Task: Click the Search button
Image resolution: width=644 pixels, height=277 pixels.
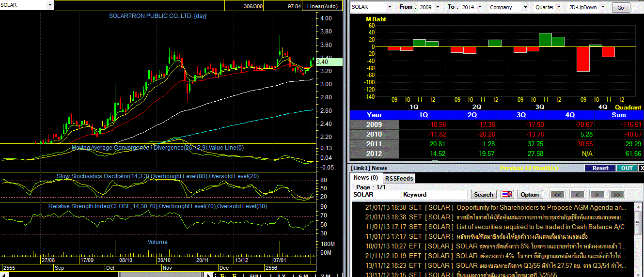Action: [x=483, y=194]
